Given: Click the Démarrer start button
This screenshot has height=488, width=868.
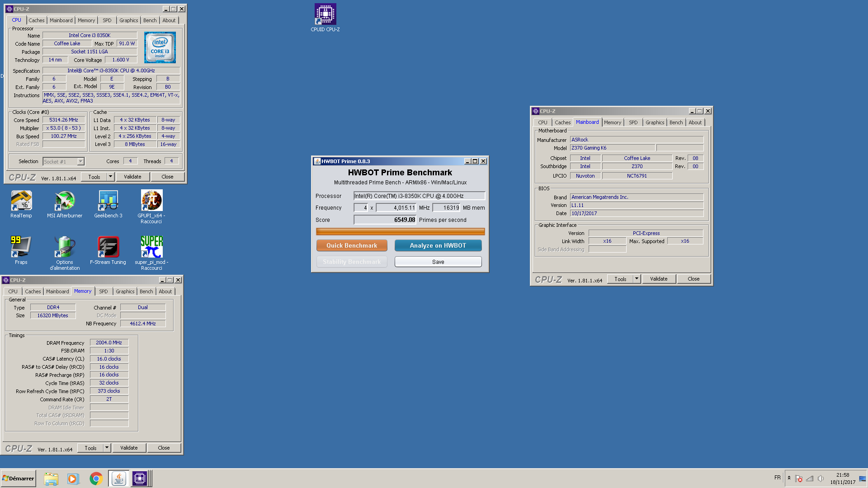Looking at the screenshot, I should 18,479.
